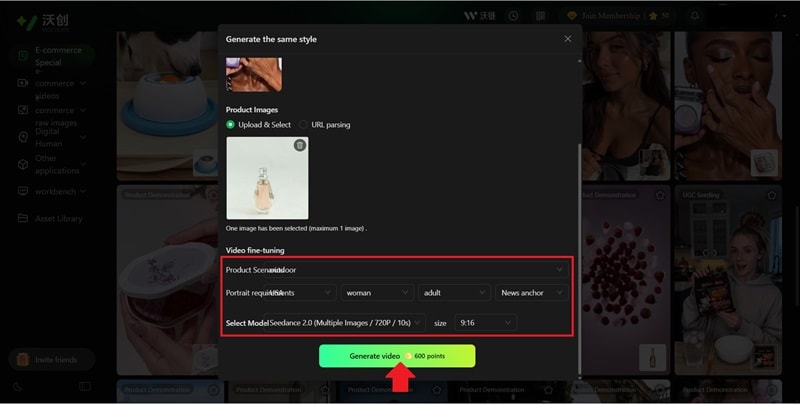
Task: Open the Digital Human menu item
Action: pyautogui.click(x=52, y=137)
